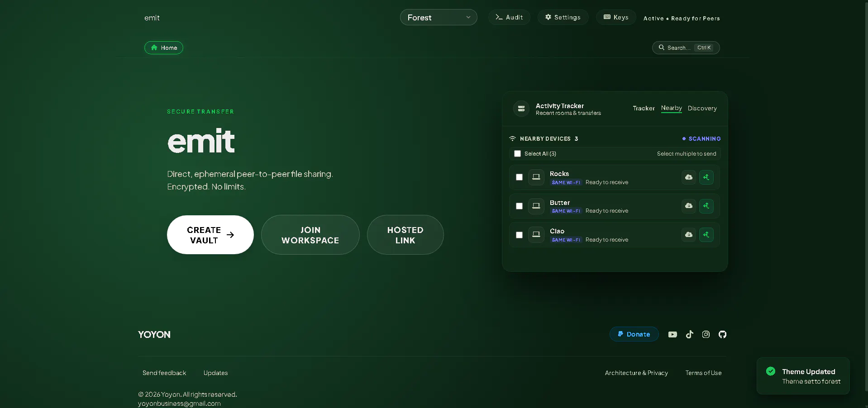The height and width of the screenshot is (408, 868).
Task: Open the Keys keyboard button
Action: pyautogui.click(x=615, y=17)
